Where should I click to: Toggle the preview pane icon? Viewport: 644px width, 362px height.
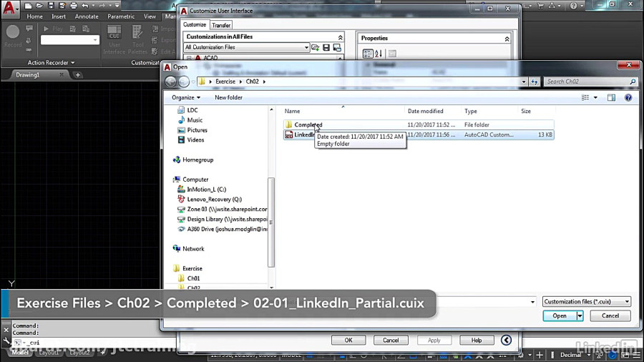[x=611, y=98]
